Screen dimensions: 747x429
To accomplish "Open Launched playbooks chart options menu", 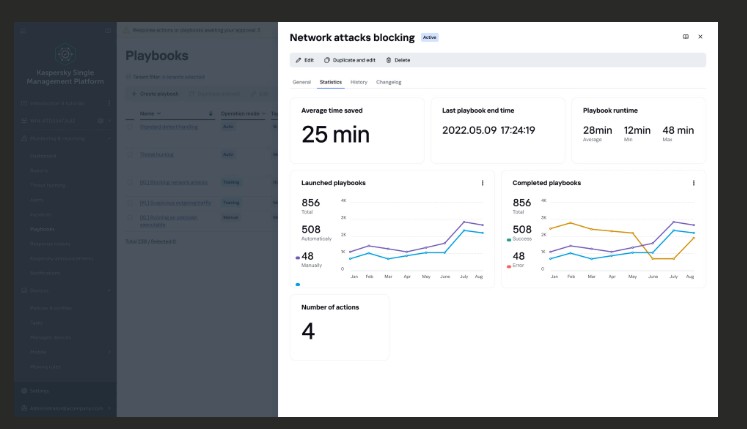I will pos(482,183).
